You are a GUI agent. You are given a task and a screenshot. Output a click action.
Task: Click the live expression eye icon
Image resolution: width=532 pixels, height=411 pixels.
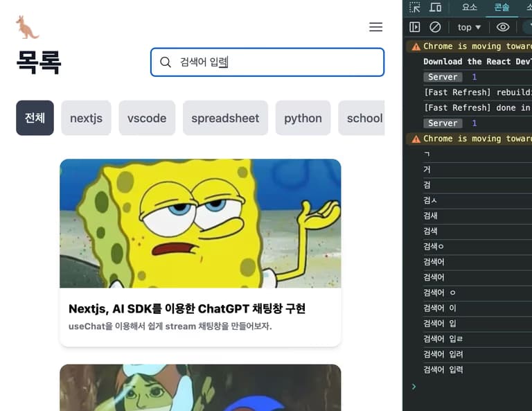[x=503, y=27]
